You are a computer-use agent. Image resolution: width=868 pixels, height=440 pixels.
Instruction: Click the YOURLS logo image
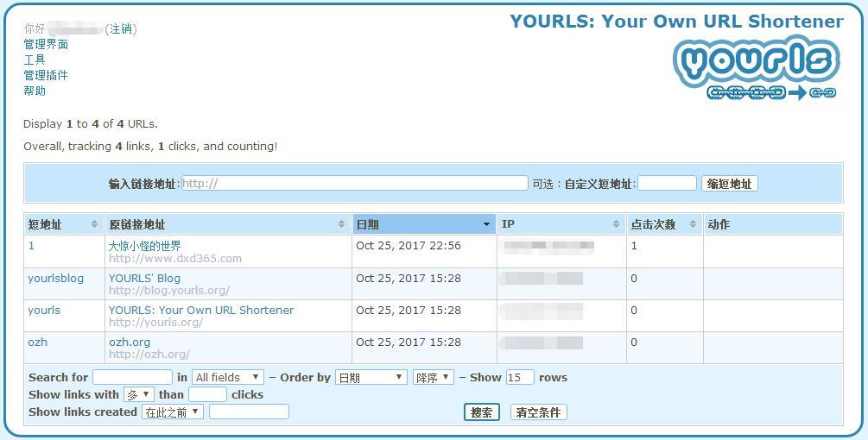click(x=757, y=68)
